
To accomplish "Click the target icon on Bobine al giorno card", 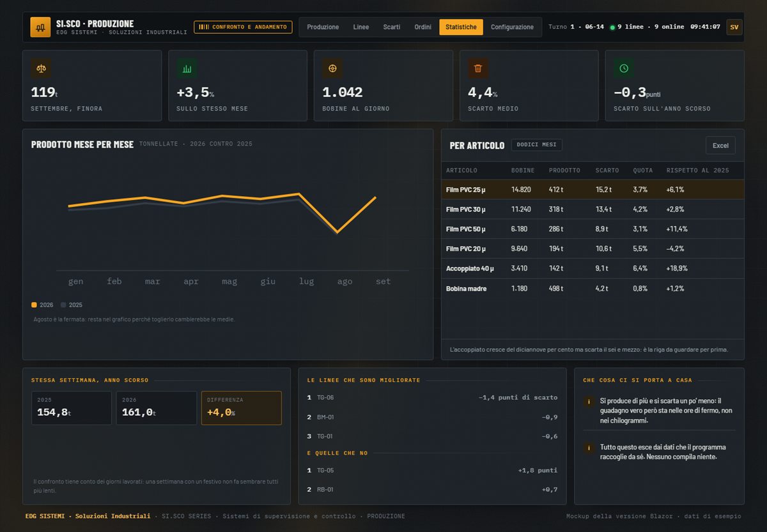I will coord(332,68).
